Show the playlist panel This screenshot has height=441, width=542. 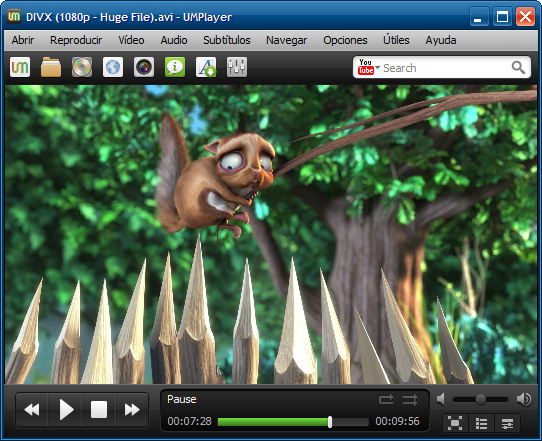482,423
